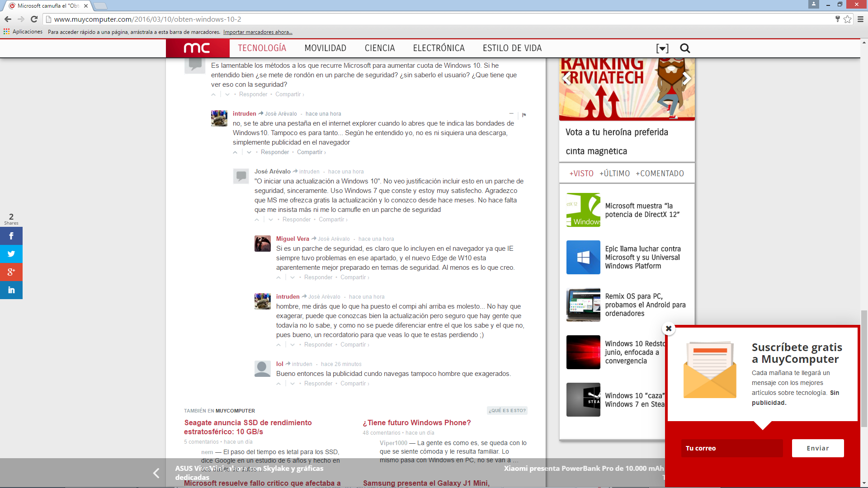Viewport: 868px width, 488px height.
Task: Click the page vertical scrollbar thumb
Action: point(864,369)
